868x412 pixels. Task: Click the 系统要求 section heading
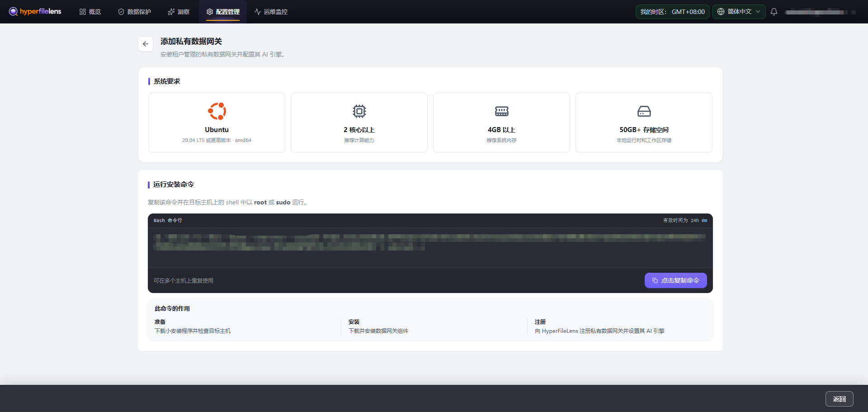click(167, 81)
